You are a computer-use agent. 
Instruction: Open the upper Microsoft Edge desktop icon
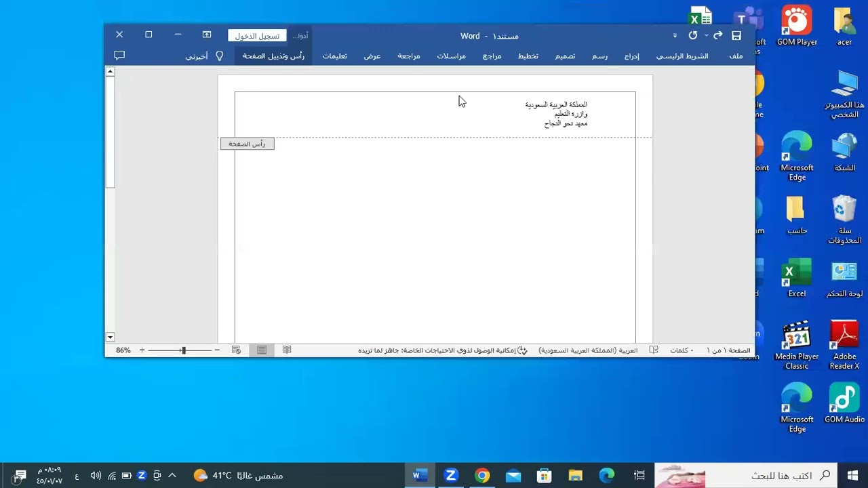tap(797, 157)
